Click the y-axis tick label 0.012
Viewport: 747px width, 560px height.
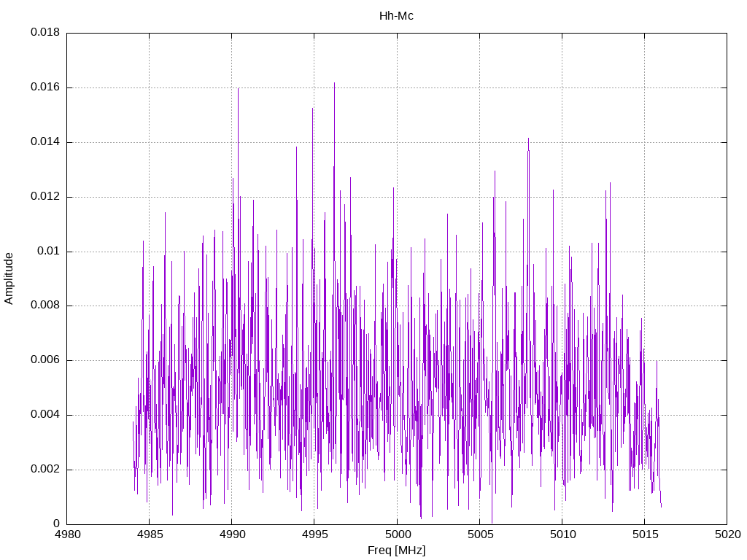(x=45, y=196)
